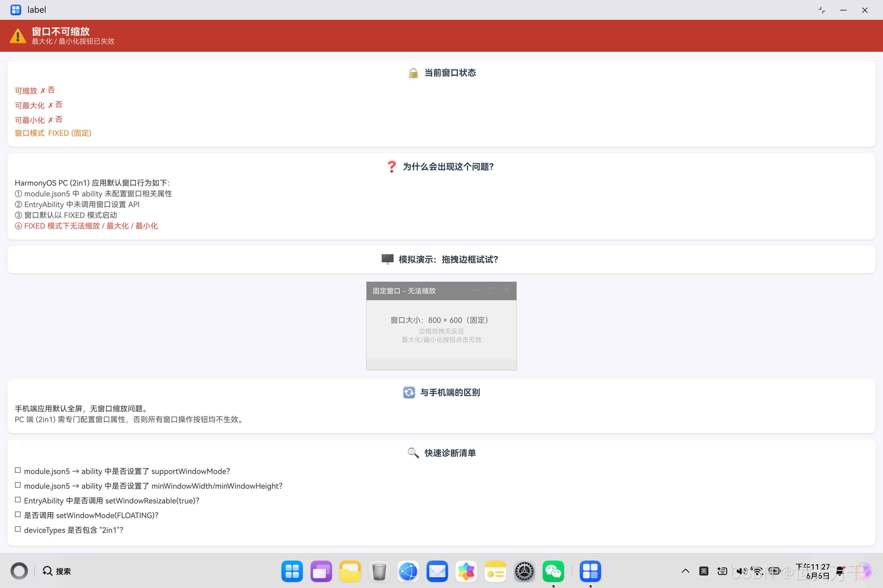Check setWindowMode(FLOATING) checklist box
Screen dimensions: 883x588
coord(18,514)
